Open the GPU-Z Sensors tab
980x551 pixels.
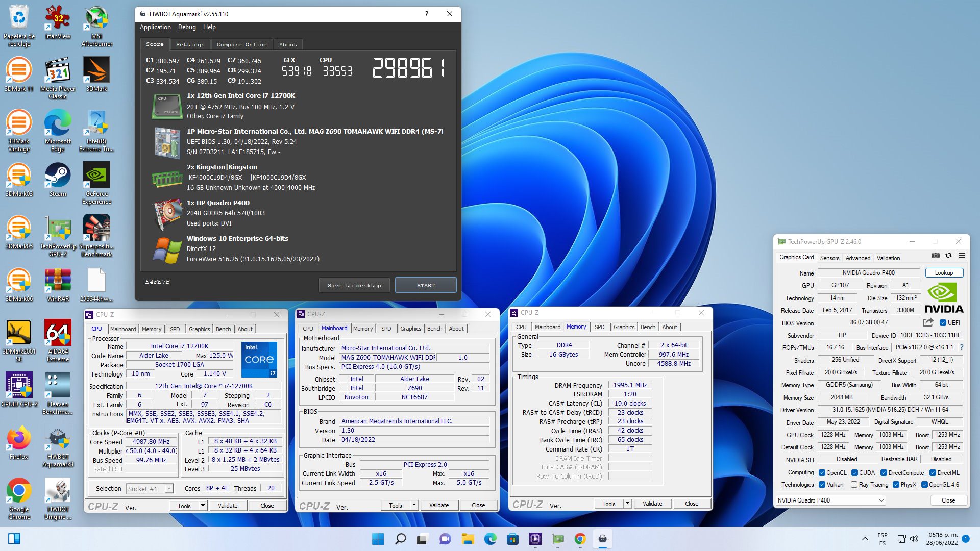829,258
